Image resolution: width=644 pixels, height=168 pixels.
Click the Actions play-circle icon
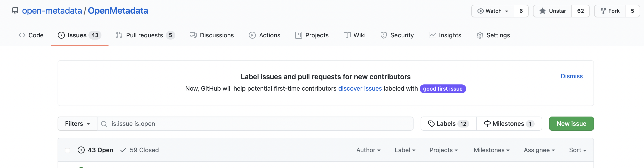tap(252, 35)
